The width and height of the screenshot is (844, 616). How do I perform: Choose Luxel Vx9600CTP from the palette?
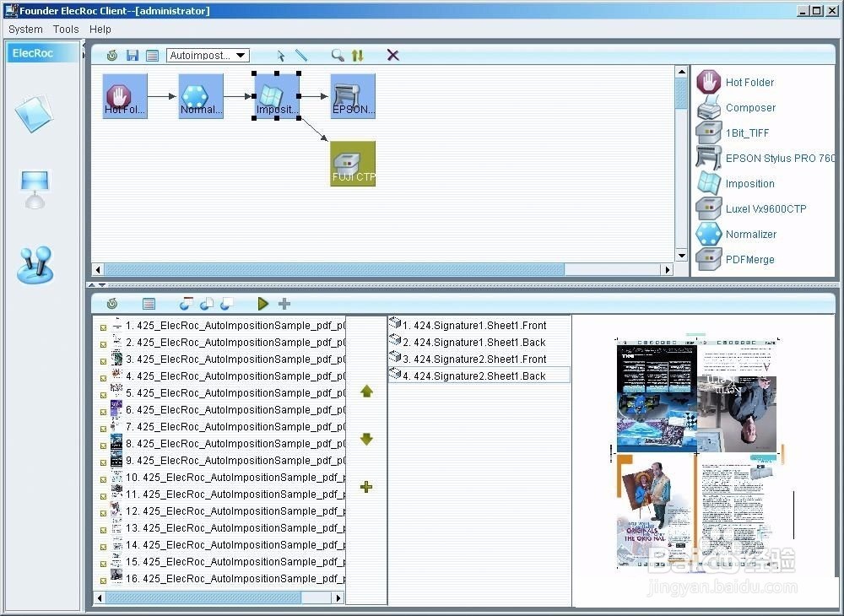(751, 208)
